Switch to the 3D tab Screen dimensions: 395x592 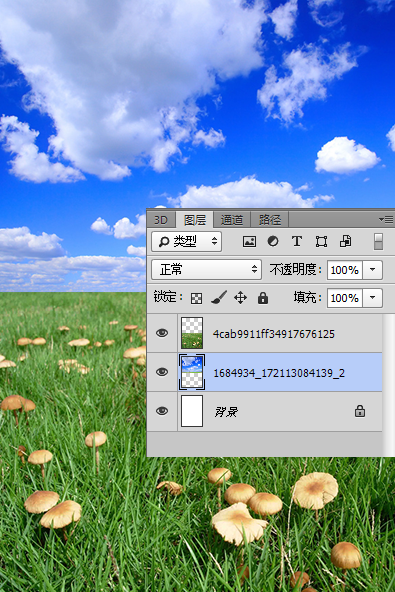click(x=161, y=220)
